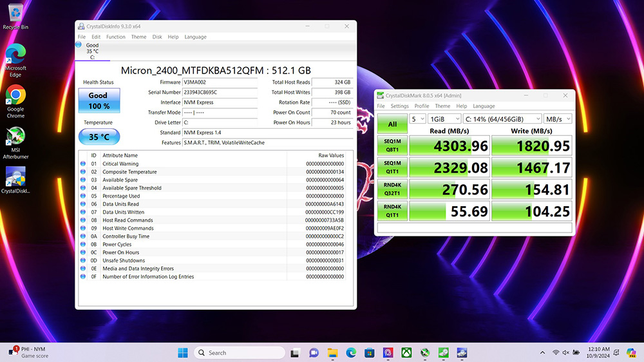Click the Total Host Writes value 398 GB
The image size is (644, 362).
click(332, 92)
